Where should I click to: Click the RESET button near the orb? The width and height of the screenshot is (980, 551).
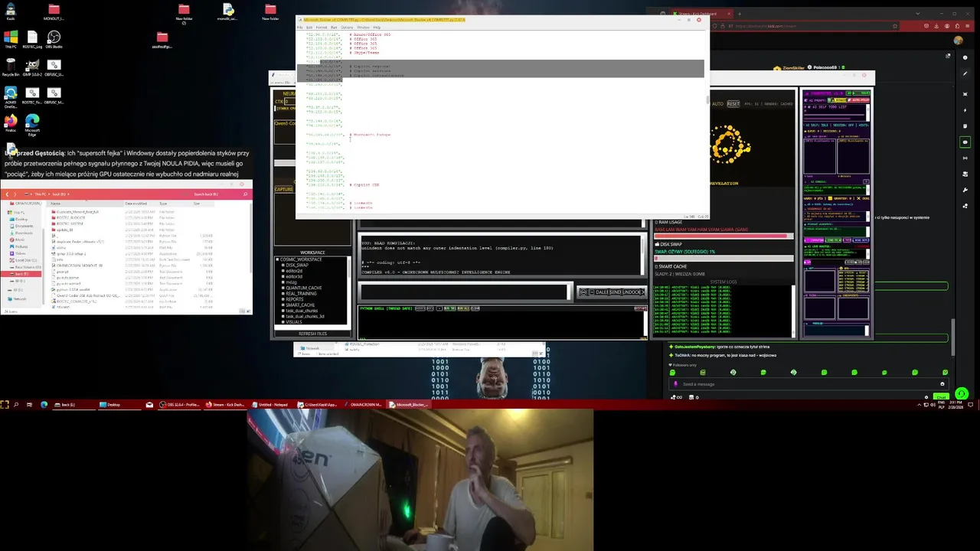pos(733,104)
